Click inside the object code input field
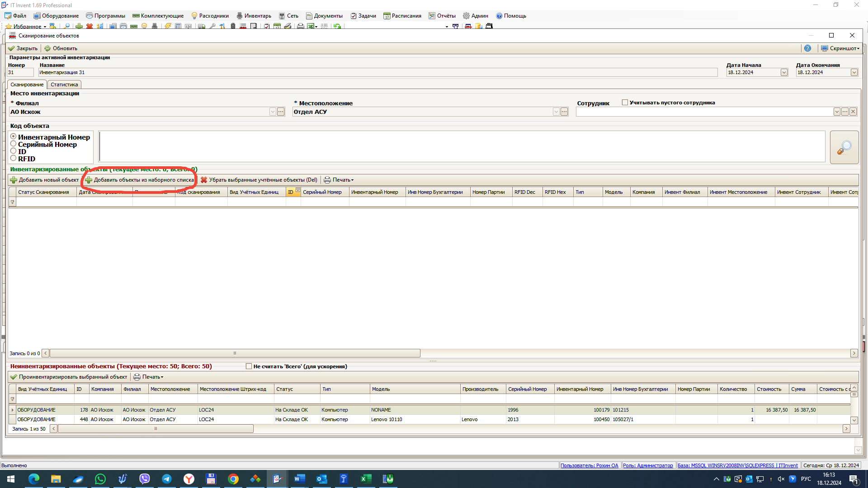 (462, 146)
